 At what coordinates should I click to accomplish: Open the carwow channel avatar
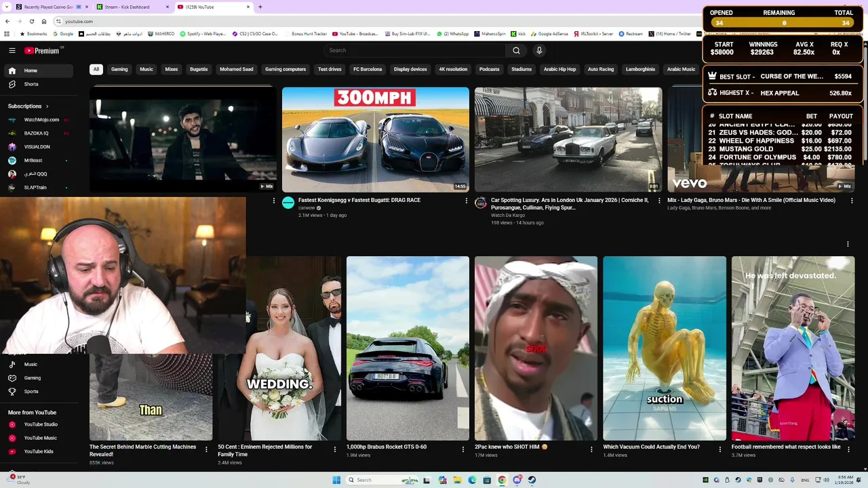tap(288, 203)
